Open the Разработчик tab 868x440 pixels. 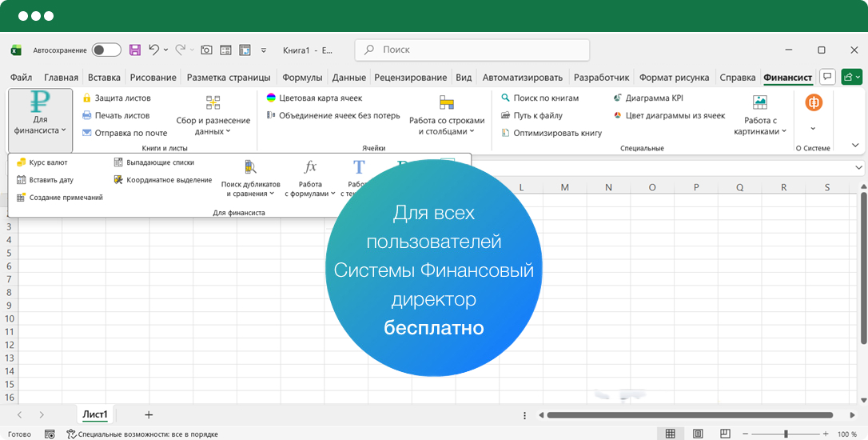click(602, 78)
